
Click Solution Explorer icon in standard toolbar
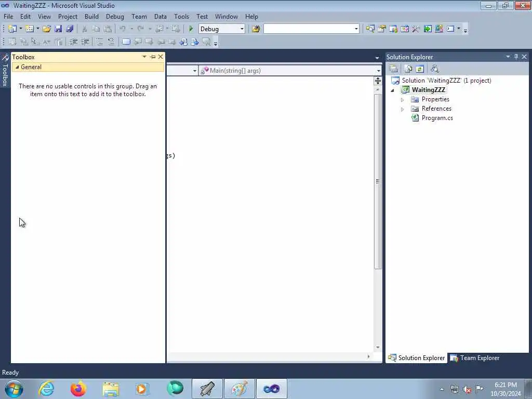370,29
